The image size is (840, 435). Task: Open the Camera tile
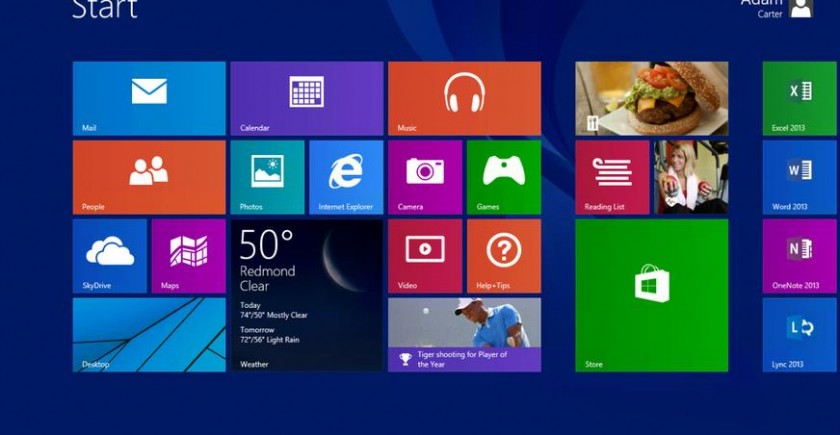(x=424, y=177)
